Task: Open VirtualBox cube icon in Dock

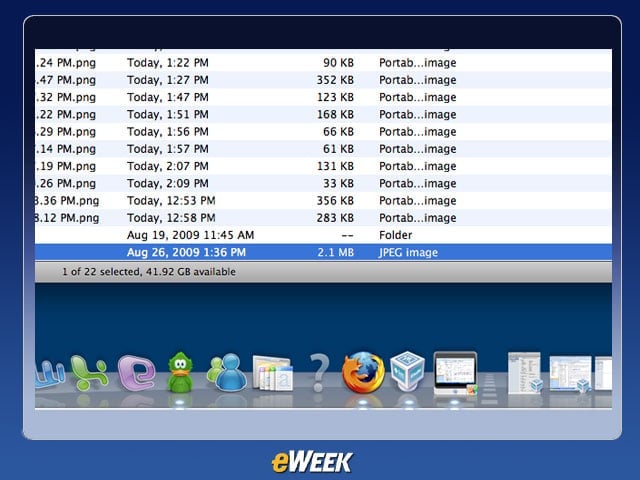Action: coord(407,371)
